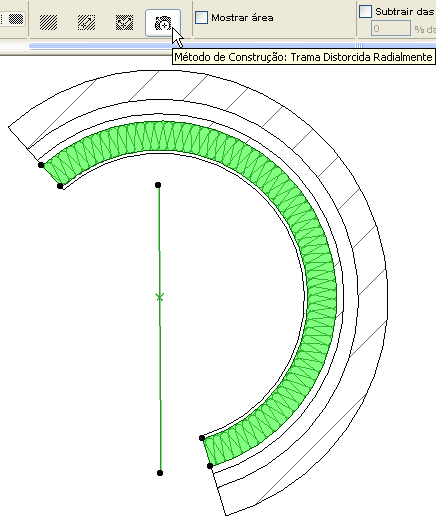
Task: Click the lower endpoint of the green vertical line
Action: [x=160, y=473]
